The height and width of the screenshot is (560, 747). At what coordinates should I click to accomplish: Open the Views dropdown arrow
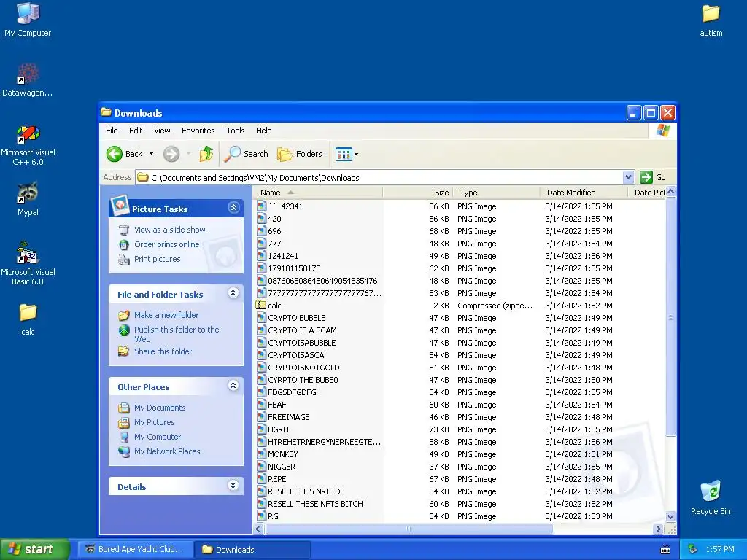point(356,154)
